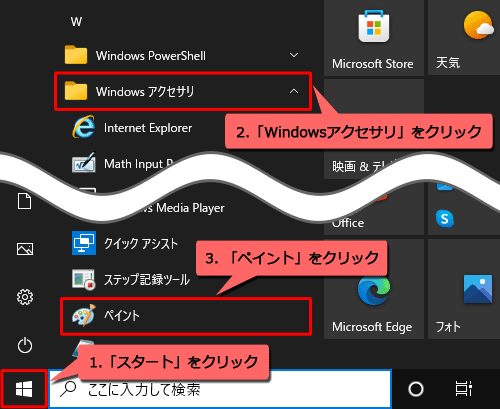The image size is (500, 409).
Task: Click the Windows PowerShell folder icon
Action: (x=76, y=55)
